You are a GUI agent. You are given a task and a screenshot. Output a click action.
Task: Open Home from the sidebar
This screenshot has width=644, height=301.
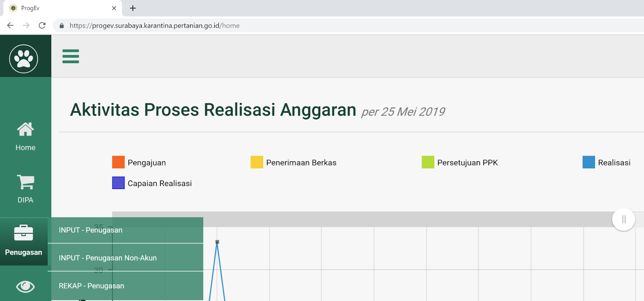point(25,136)
